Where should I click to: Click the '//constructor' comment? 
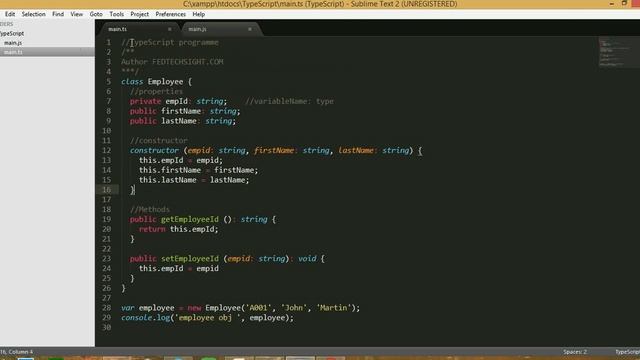(159, 141)
